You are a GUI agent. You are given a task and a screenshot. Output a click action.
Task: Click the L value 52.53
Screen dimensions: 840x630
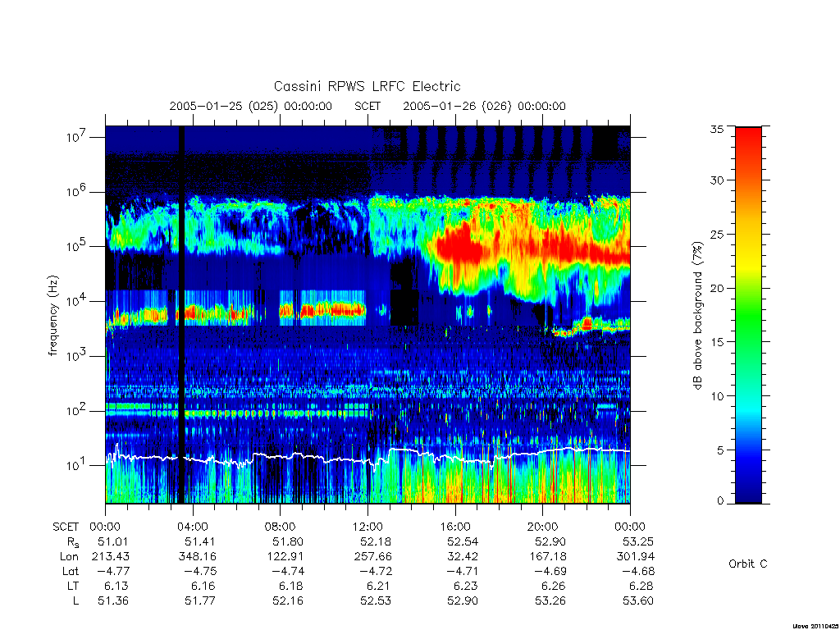(x=376, y=601)
